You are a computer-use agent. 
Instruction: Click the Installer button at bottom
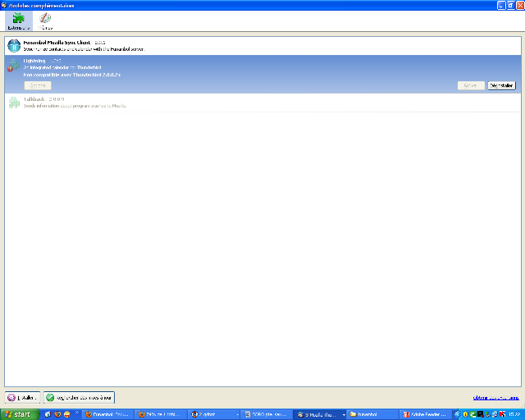[22, 398]
